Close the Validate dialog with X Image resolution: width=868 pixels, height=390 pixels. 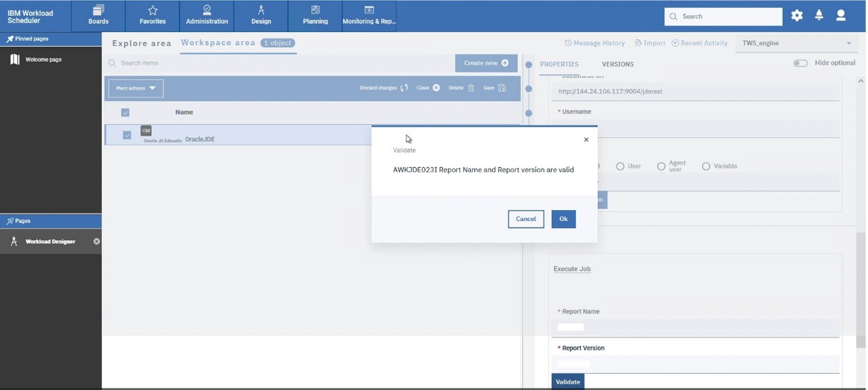coord(586,140)
